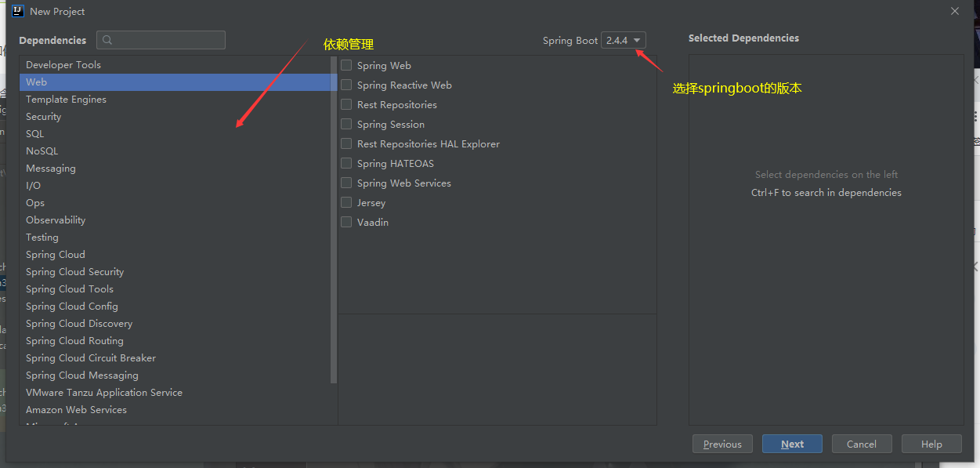
Task: Select the Spring Cloud category
Action: (x=175, y=255)
